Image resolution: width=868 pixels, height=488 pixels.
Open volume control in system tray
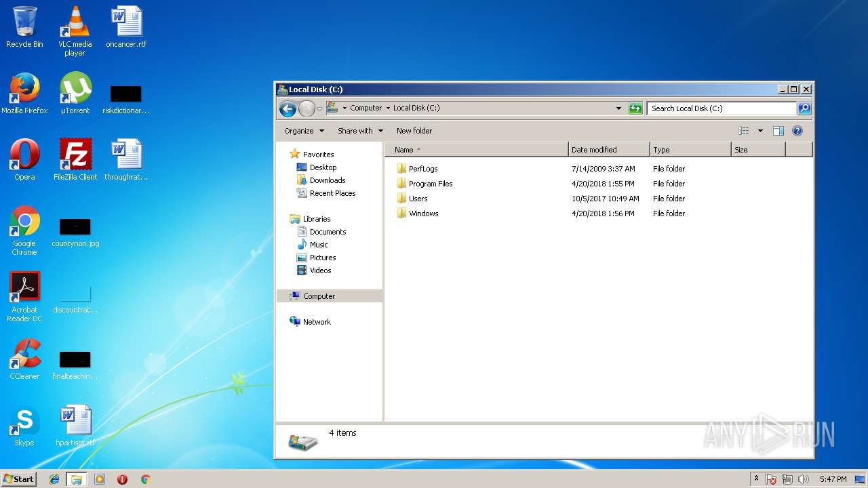[804, 479]
